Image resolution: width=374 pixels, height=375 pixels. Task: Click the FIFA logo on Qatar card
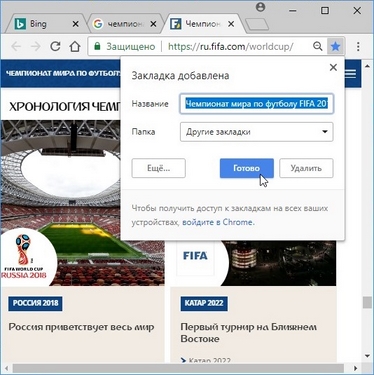tap(195, 256)
